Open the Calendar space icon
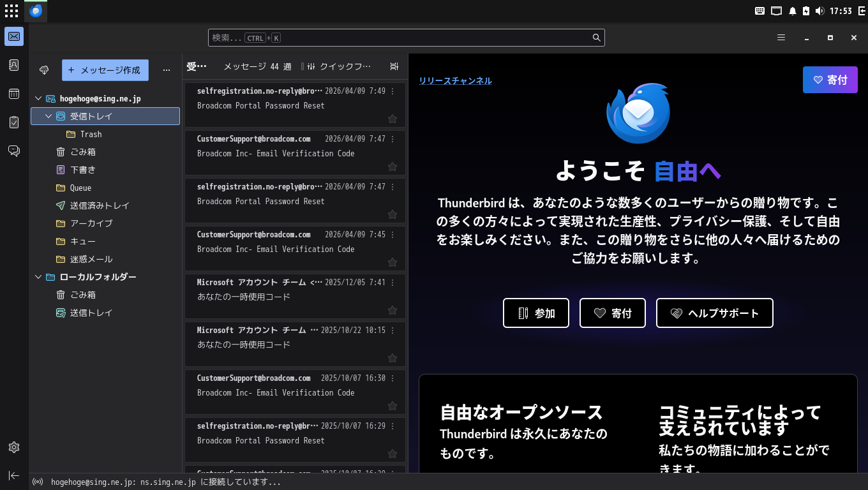 click(x=14, y=94)
